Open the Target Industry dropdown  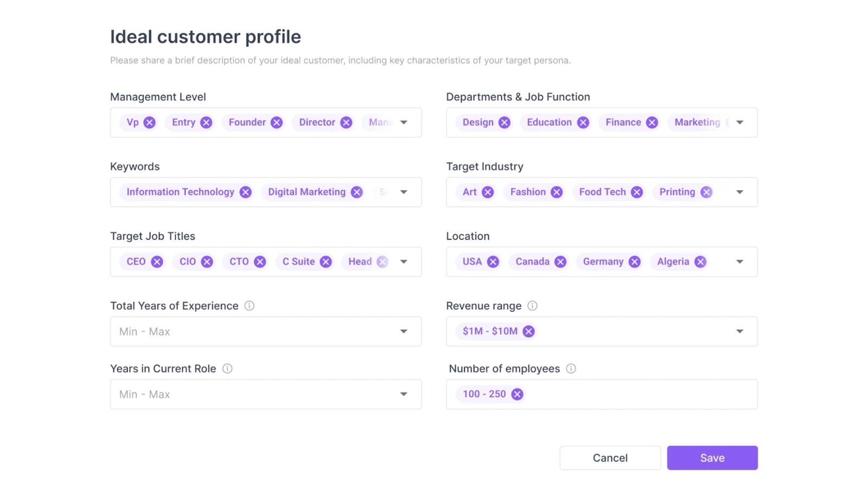coord(739,191)
